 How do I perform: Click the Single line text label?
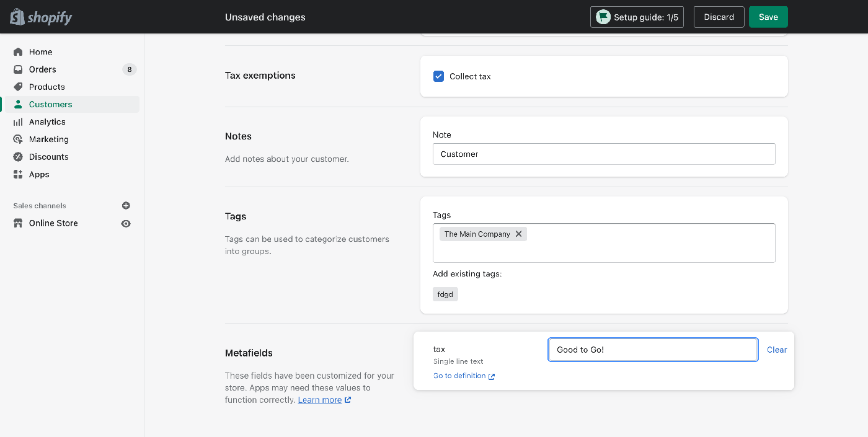click(458, 361)
